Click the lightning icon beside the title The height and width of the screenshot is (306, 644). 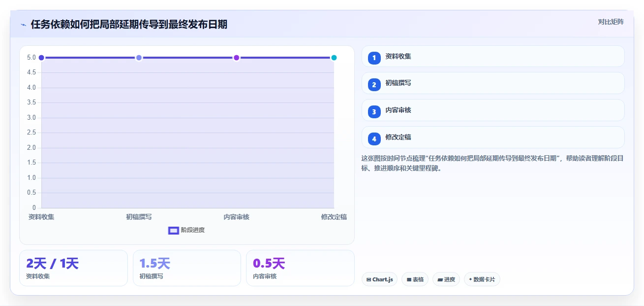(x=24, y=25)
